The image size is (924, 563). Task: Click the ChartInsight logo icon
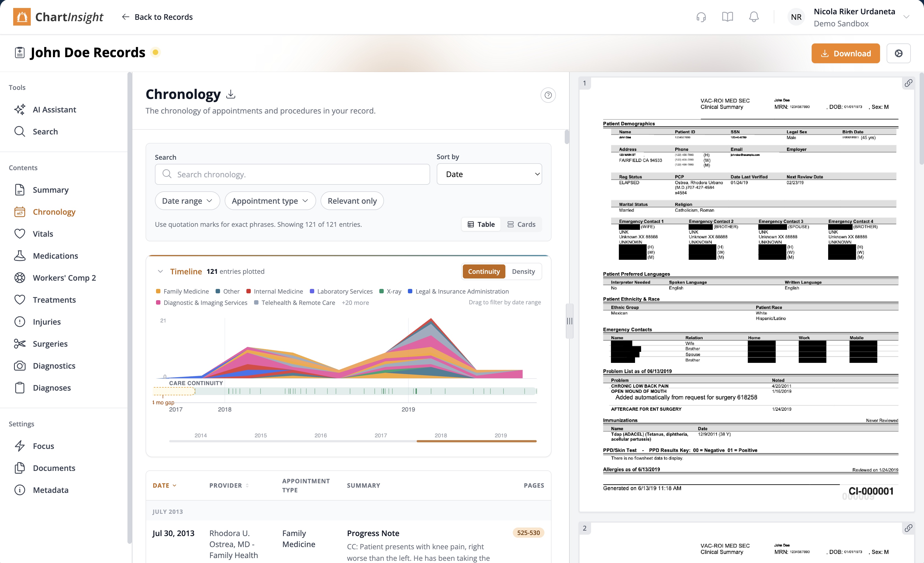click(x=22, y=17)
